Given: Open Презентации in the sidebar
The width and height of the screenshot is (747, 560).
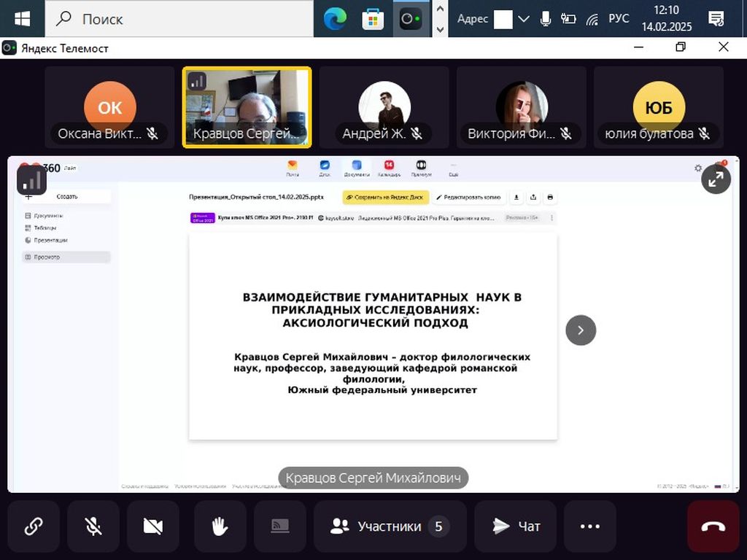Looking at the screenshot, I should (x=46, y=241).
